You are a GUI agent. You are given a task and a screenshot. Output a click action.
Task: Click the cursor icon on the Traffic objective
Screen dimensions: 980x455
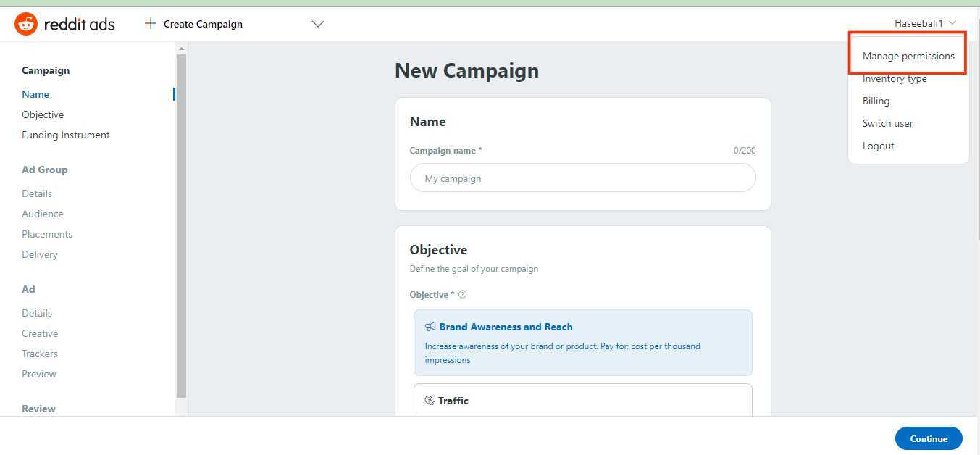[431, 401]
